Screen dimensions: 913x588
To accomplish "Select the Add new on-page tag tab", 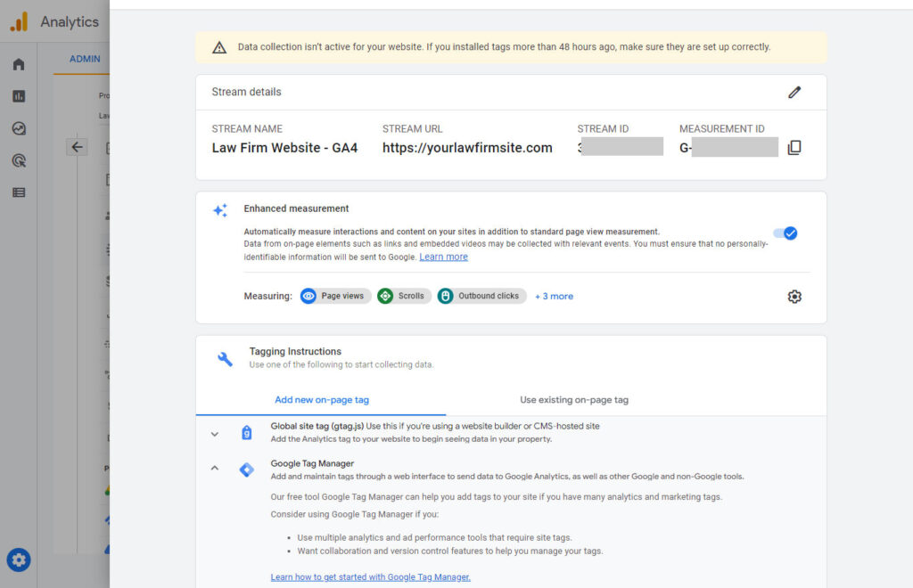I will pyautogui.click(x=321, y=400).
